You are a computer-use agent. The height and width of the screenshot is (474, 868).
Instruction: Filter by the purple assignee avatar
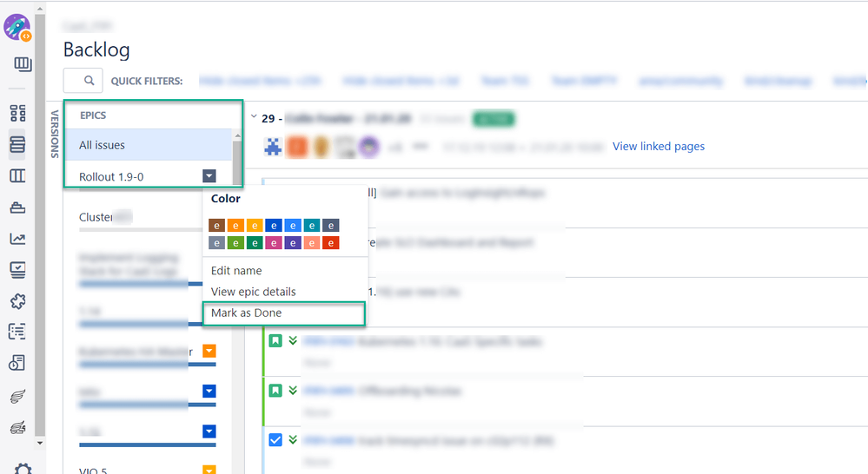coord(368,147)
